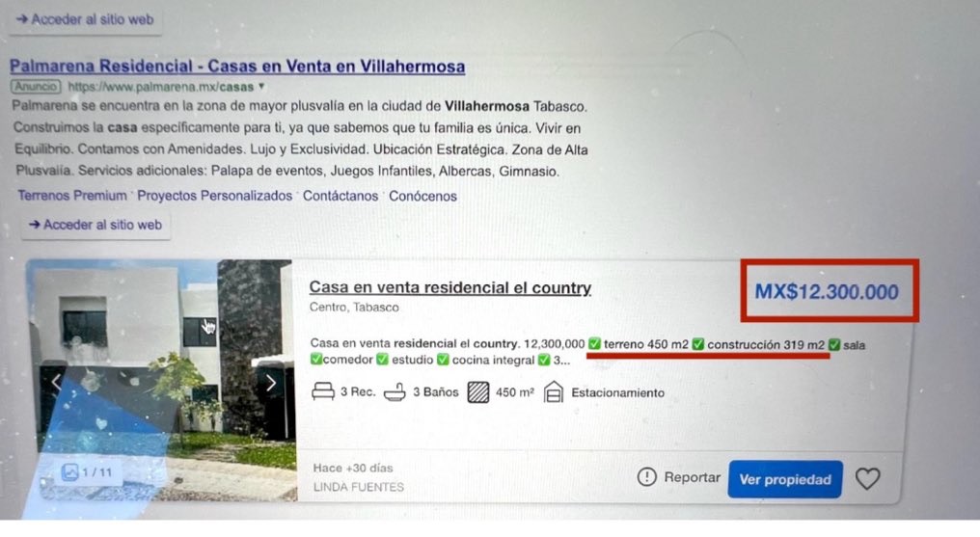Click green checkmark before construcción 319 m2

[x=698, y=344]
